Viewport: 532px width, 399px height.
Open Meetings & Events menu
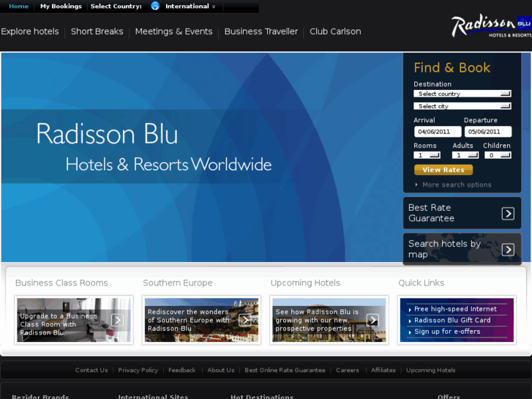(x=173, y=31)
